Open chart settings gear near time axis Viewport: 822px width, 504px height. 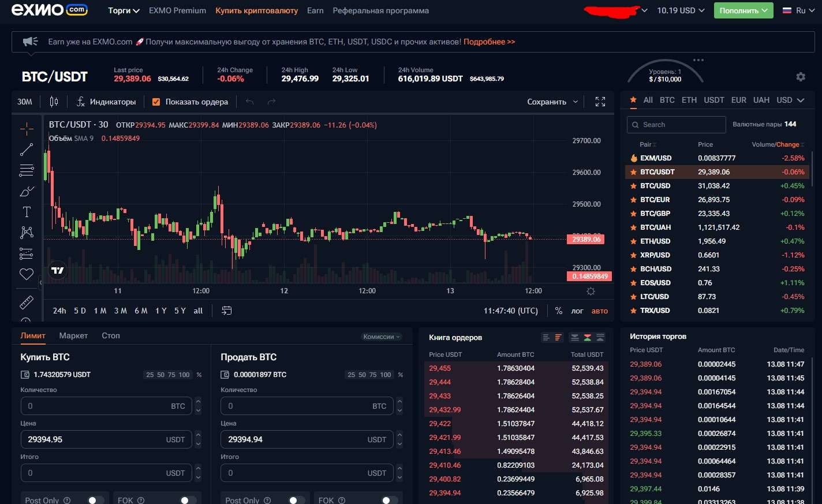(x=591, y=292)
